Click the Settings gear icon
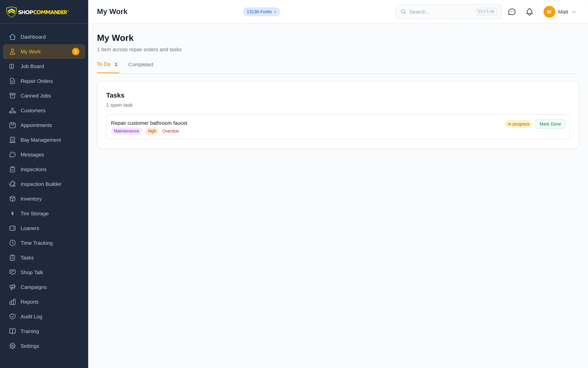The height and width of the screenshot is (368, 588). [x=12, y=346]
